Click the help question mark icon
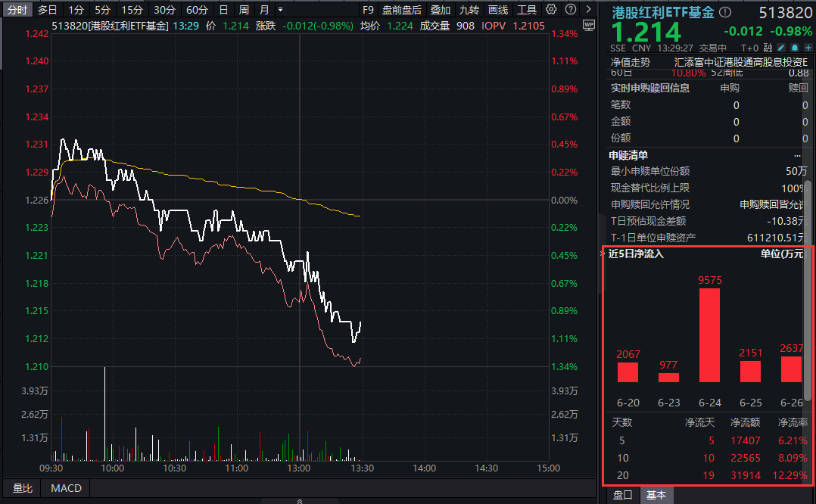 click(x=572, y=10)
